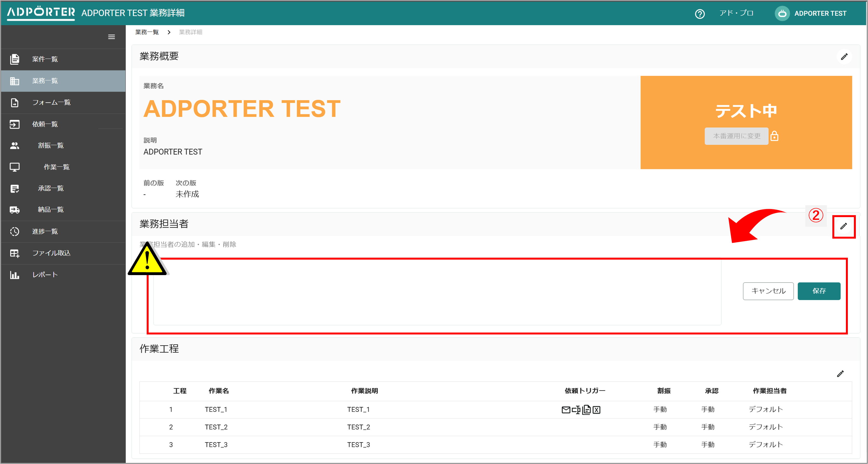The height and width of the screenshot is (464, 868).
Task: Click the 依頼トリガー column header
Action: [585, 391]
